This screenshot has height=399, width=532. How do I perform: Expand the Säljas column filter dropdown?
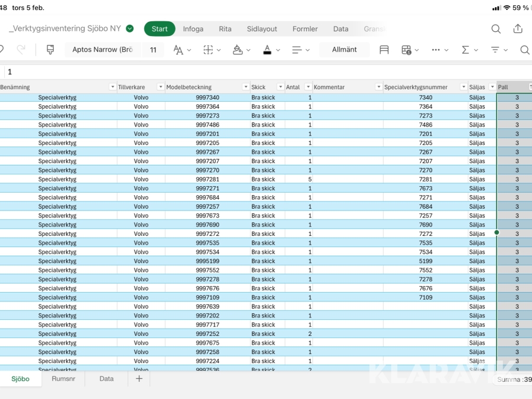point(492,87)
